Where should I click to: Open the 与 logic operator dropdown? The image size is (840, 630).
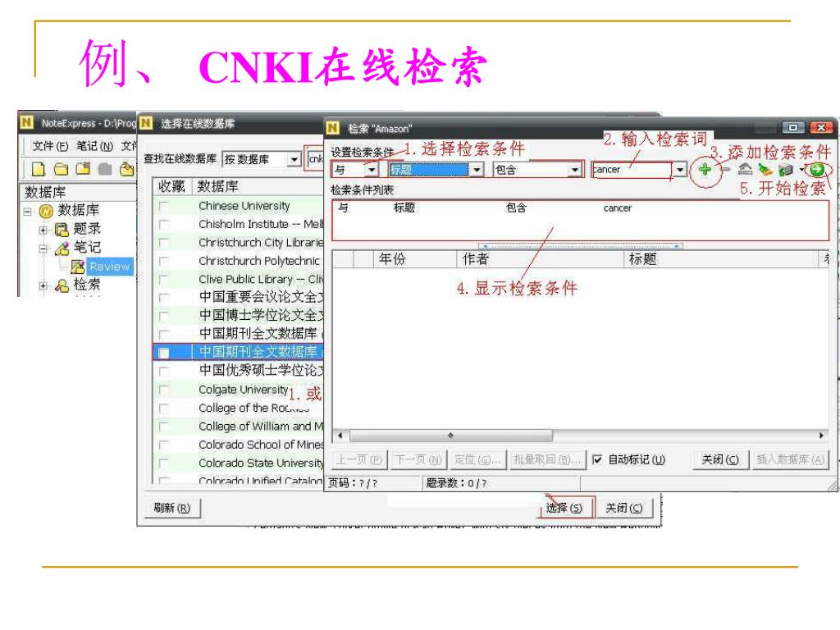(372, 170)
